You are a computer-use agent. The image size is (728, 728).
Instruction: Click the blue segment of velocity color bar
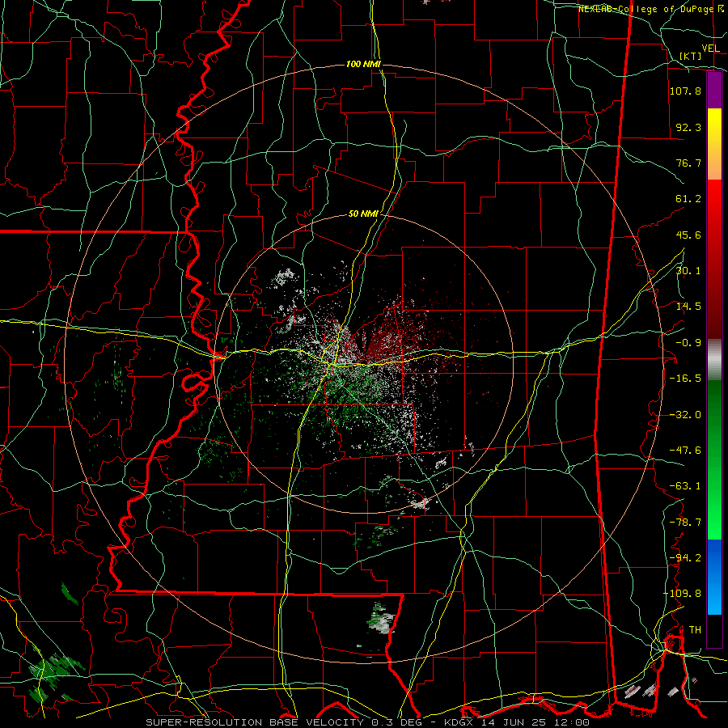click(714, 577)
